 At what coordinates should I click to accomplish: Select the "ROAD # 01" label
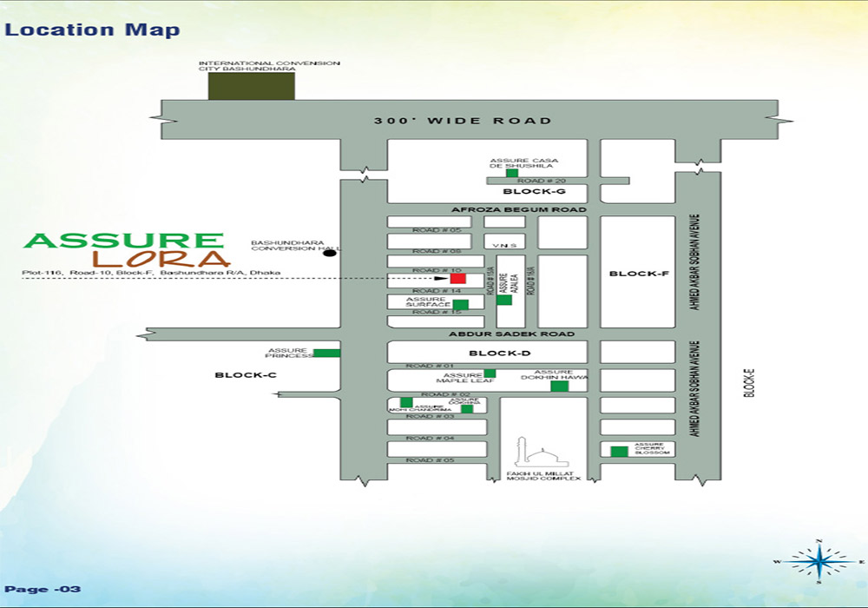[430, 366]
